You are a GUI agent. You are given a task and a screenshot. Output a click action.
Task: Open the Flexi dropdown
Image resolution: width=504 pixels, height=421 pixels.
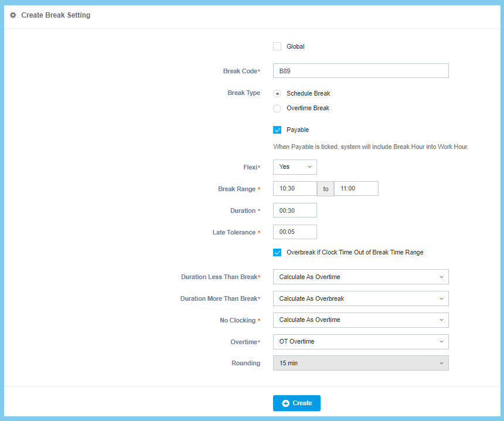click(295, 167)
